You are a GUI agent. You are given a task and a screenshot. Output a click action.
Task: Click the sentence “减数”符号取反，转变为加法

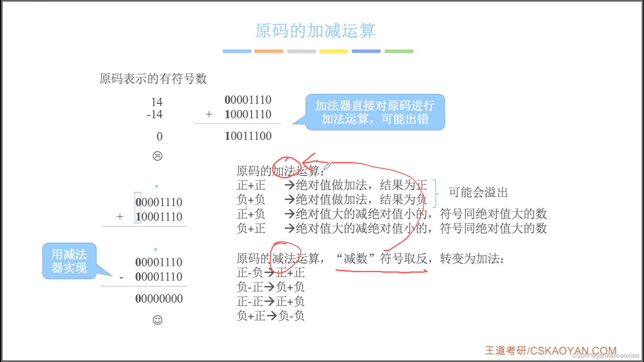tap(420, 258)
